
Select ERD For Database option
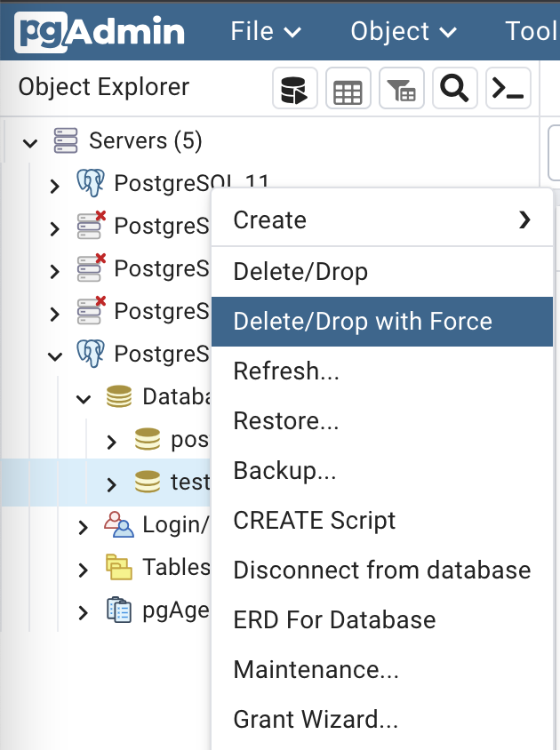pos(334,619)
